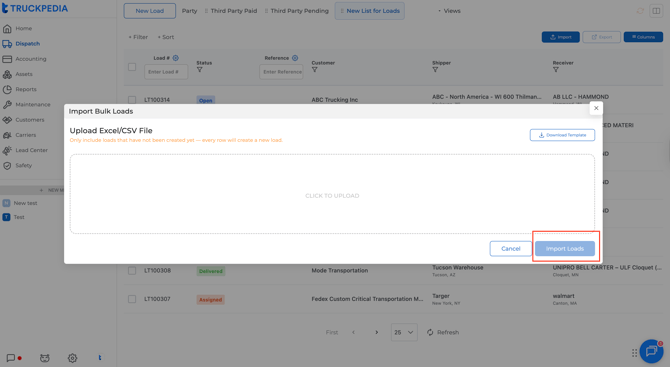Tick the select-all checkbox in table header
Image resolution: width=670 pixels, height=367 pixels.
point(132,67)
